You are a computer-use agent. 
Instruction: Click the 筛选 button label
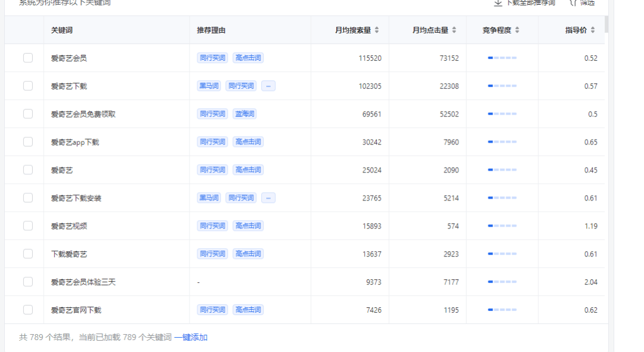[587, 3]
